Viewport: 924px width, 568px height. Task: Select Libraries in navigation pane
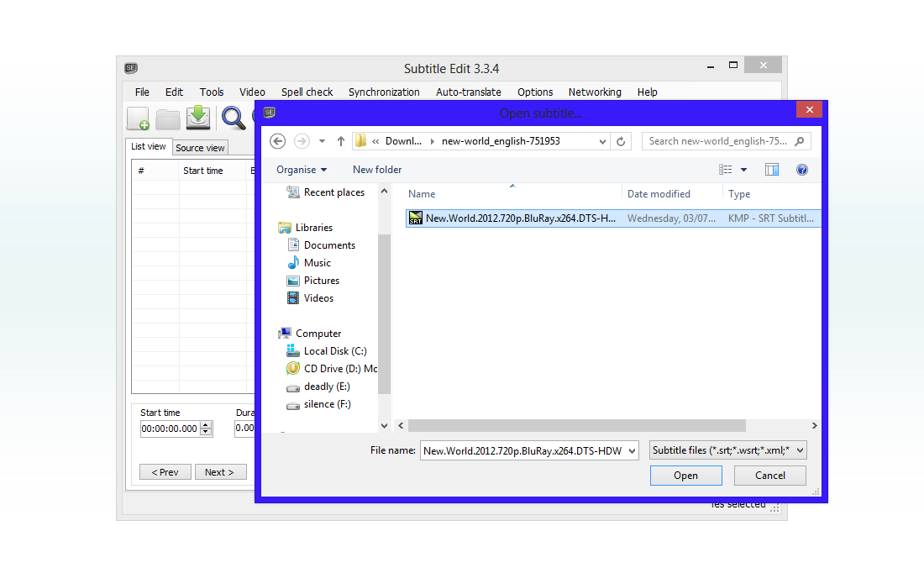306,228
